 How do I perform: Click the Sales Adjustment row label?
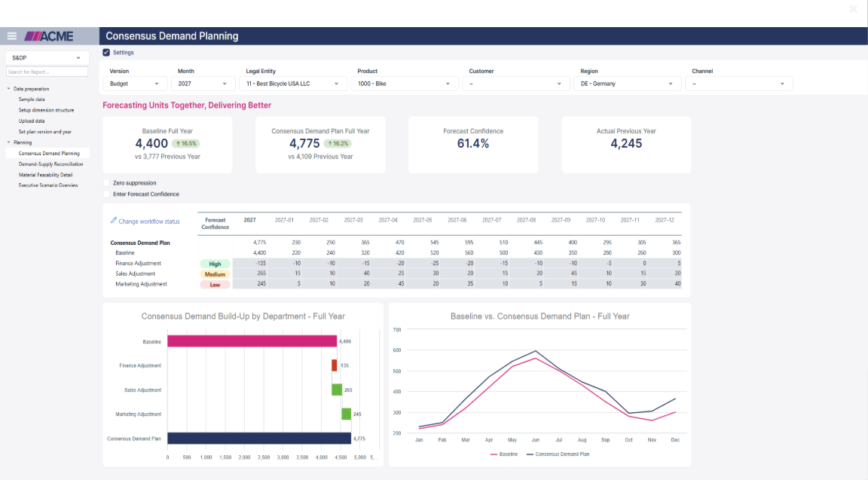135,274
